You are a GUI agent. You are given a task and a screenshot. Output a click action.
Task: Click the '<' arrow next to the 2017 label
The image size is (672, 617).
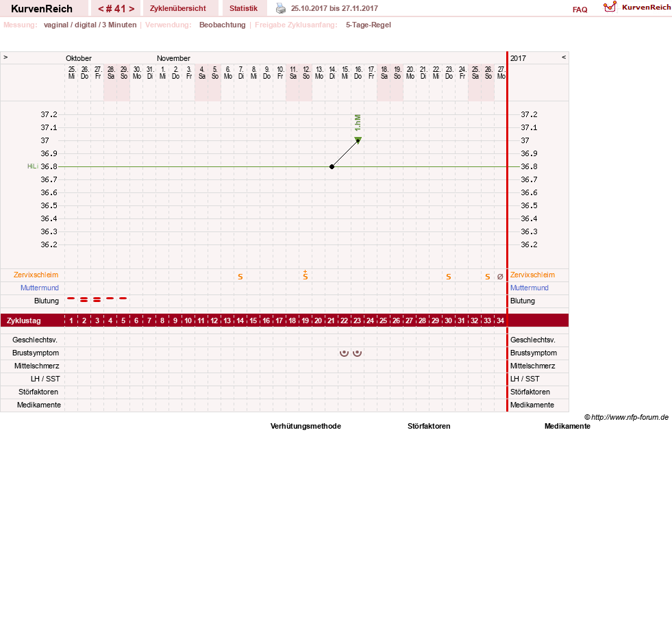coord(564,57)
